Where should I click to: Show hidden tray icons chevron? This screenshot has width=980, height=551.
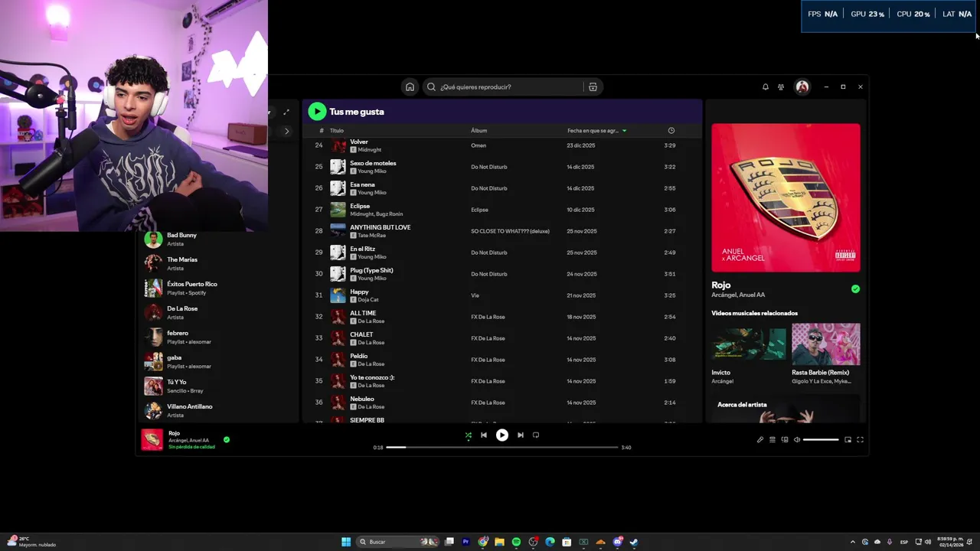(853, 542)
